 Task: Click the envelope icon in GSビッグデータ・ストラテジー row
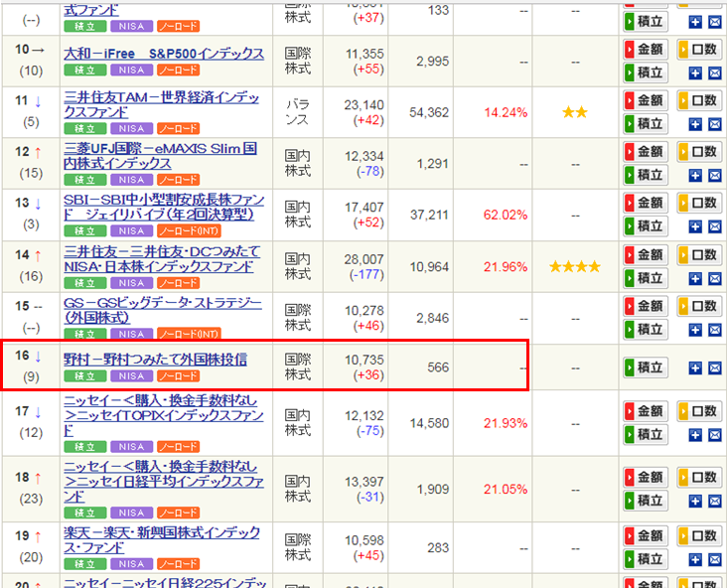click(714, 330)
